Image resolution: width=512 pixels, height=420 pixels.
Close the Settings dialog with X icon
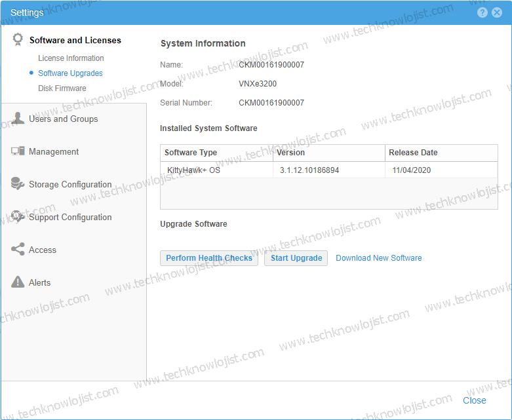pos(497,12)
